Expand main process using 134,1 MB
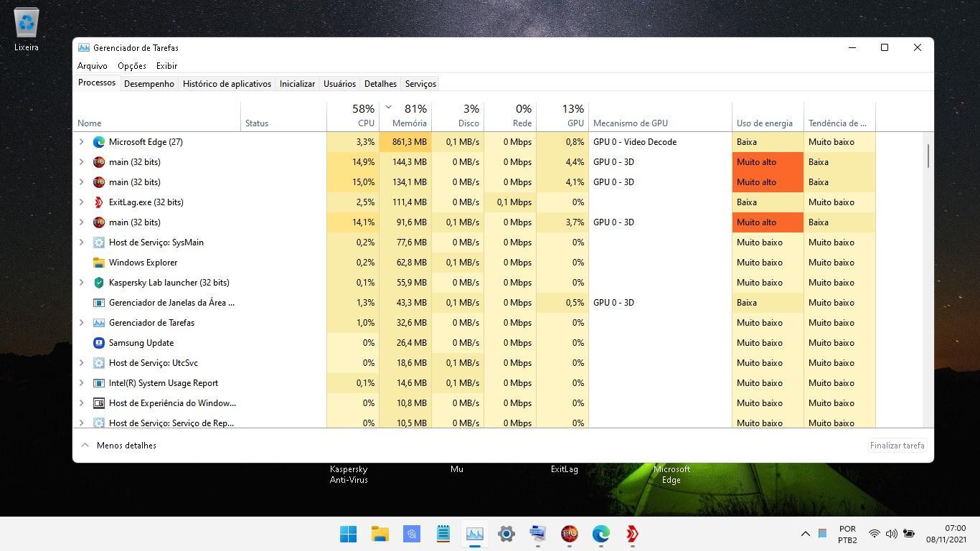 click(x=82, y=182)
